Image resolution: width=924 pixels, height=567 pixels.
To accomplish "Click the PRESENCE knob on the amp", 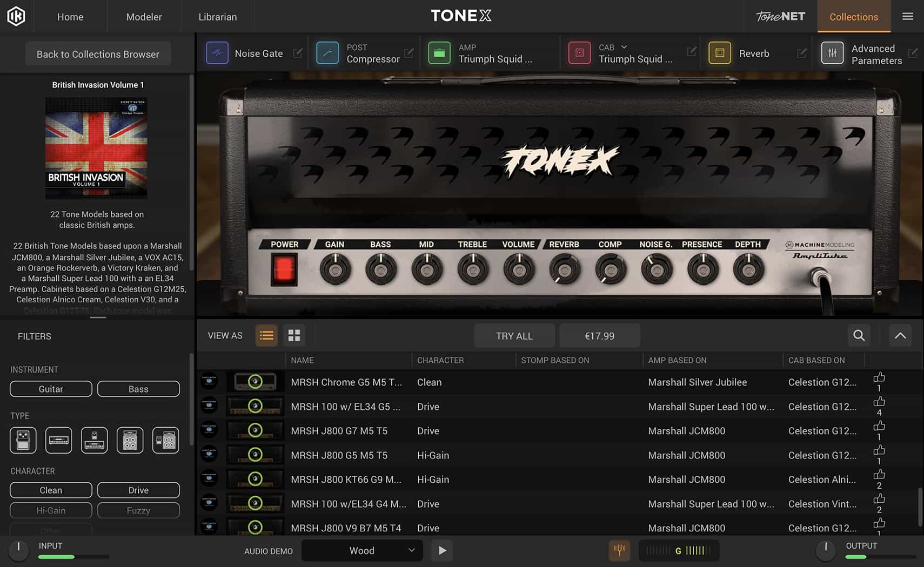I will click(702, 269).
